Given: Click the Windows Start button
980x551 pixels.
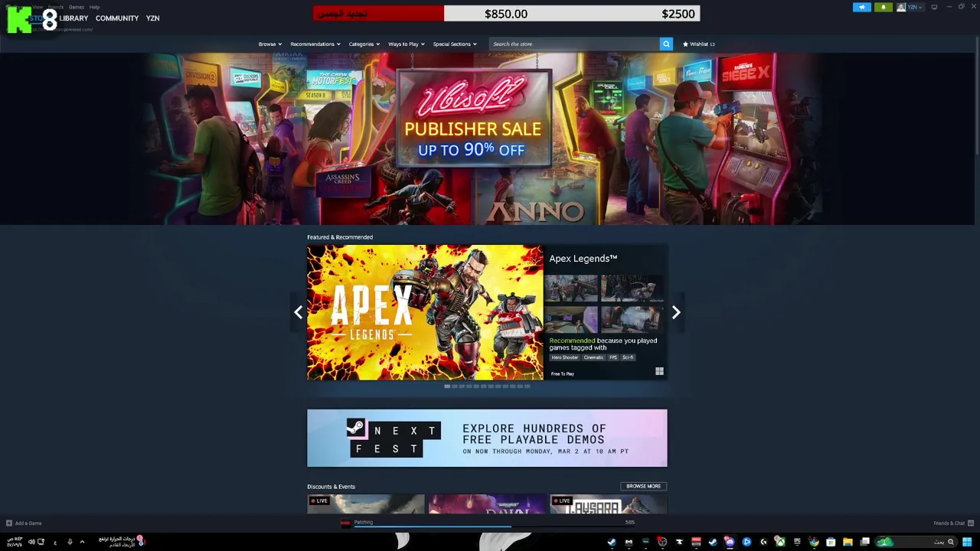Looking at the screenshot, I should click(x=967, y=542).
